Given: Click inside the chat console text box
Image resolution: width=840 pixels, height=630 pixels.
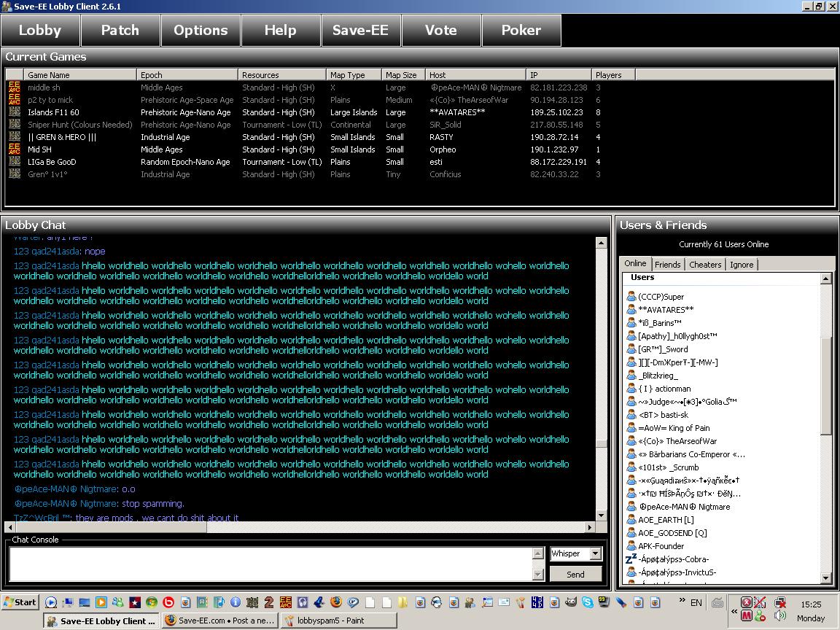Looking at the screenshot, I should point(270,564).
